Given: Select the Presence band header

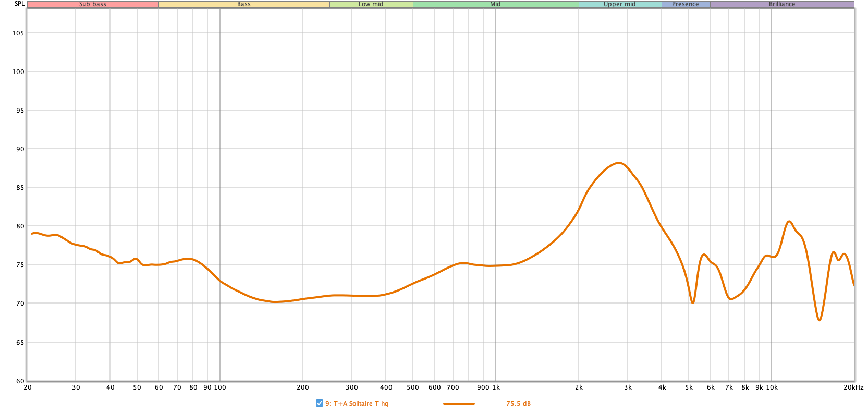Looking at the screenshot, I should tap(685, 4).
